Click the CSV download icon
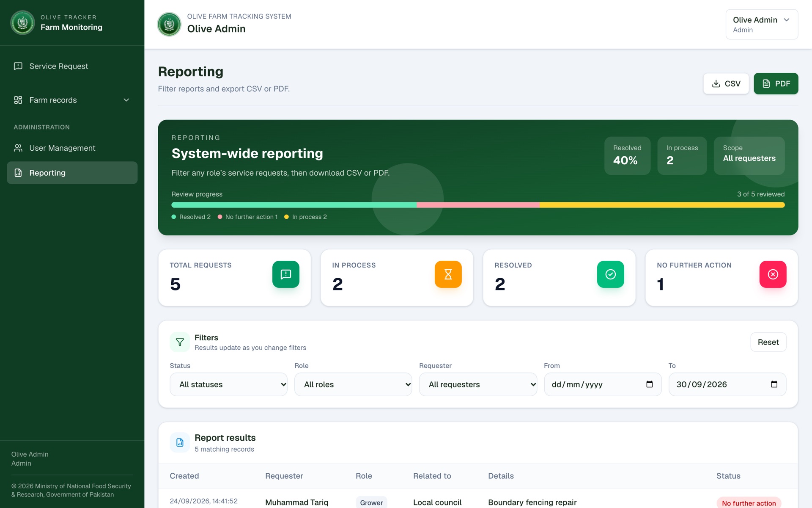 [716, 83]
